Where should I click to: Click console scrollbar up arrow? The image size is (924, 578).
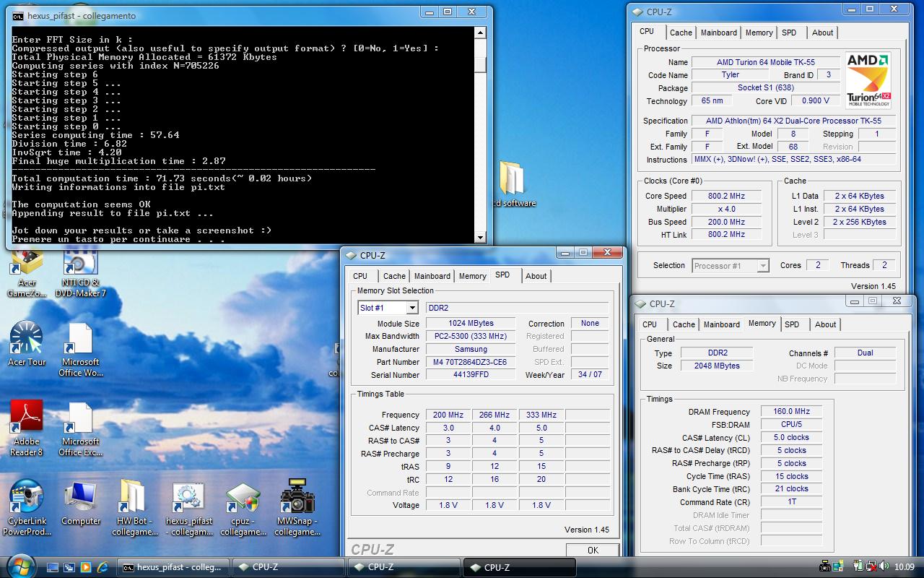coord(480,33)
